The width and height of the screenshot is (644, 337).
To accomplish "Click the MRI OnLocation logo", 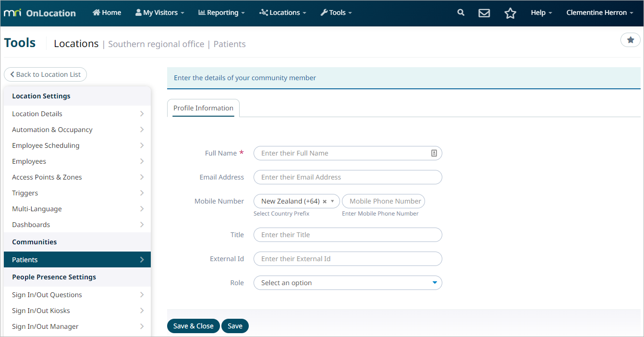I will click(x=40, y=13).
